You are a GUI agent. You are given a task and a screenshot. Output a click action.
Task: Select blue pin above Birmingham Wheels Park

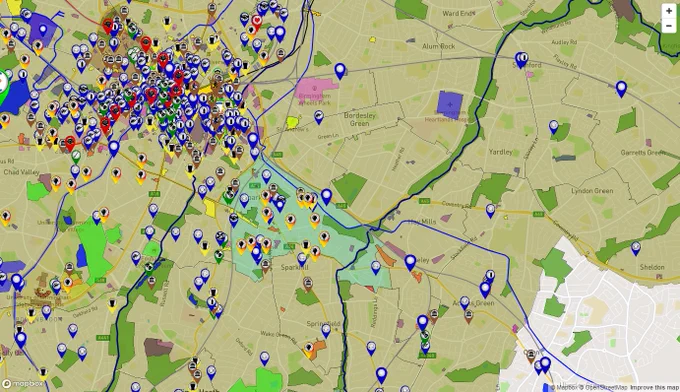click(x=340, y=72)
